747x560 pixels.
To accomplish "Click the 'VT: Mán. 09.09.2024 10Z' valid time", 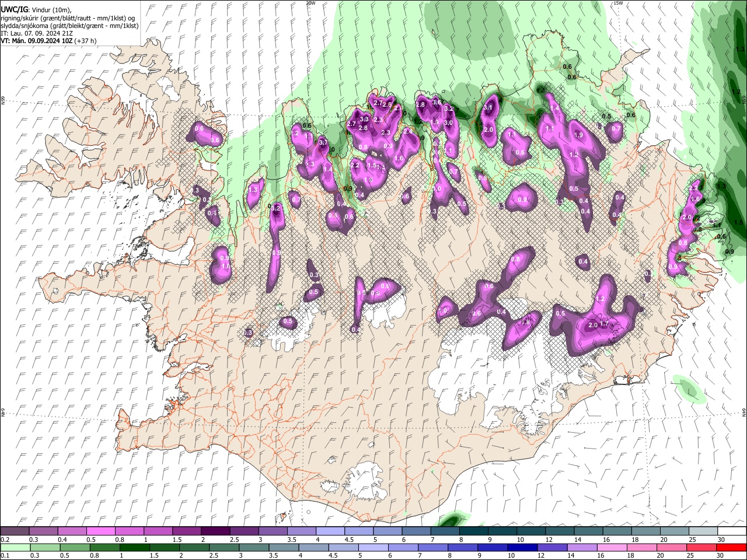I will 36,41.
